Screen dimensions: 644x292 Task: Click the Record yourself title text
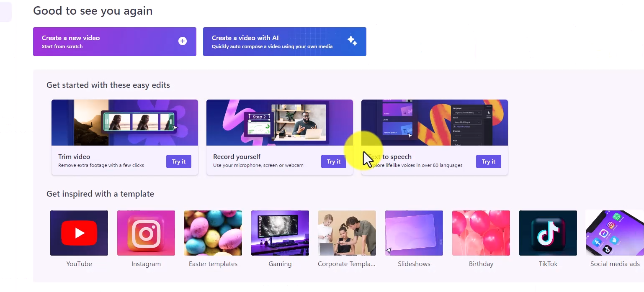click(x=237, y=157)
